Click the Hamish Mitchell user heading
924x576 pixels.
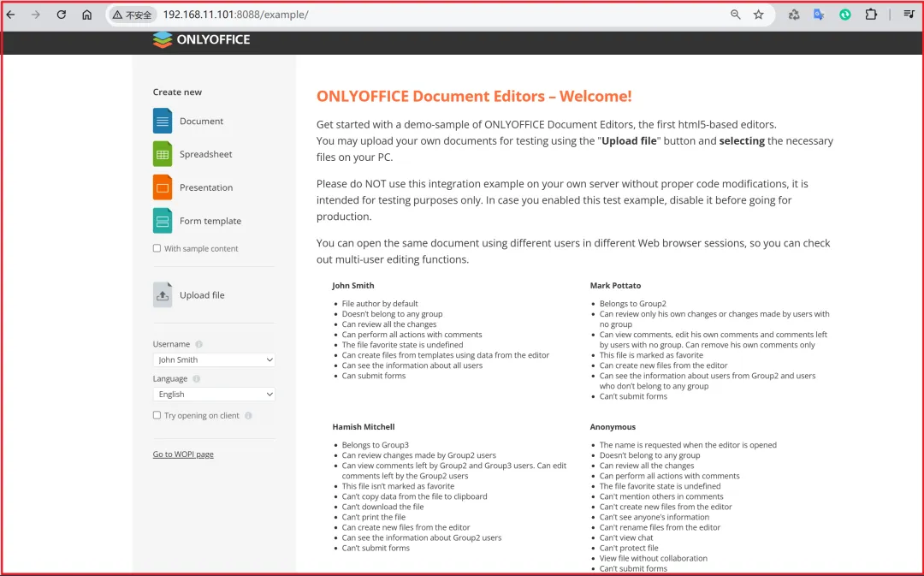[364, 427]
